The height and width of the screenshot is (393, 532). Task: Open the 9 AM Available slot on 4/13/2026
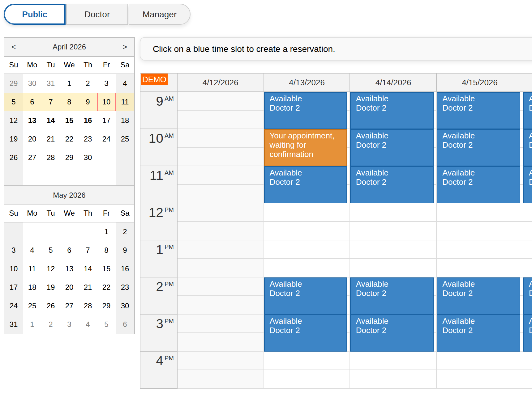305,110
